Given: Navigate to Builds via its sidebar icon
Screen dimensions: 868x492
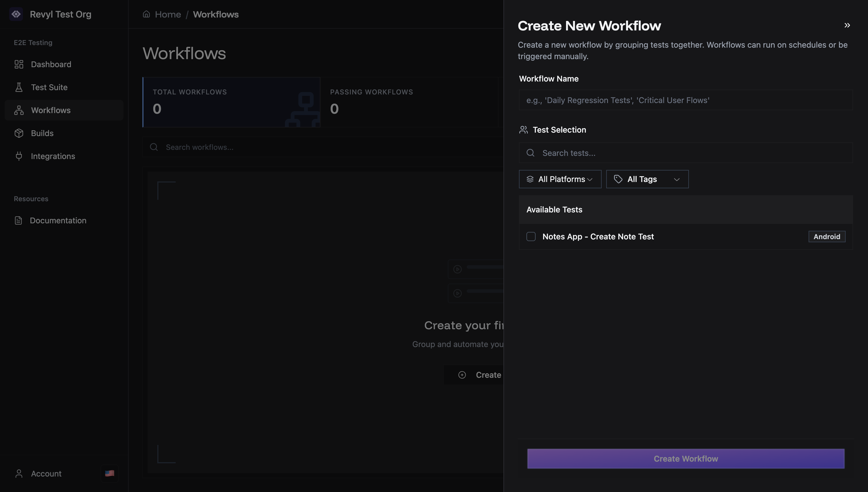Looking at the screenshot, I should tap(19, 133).
